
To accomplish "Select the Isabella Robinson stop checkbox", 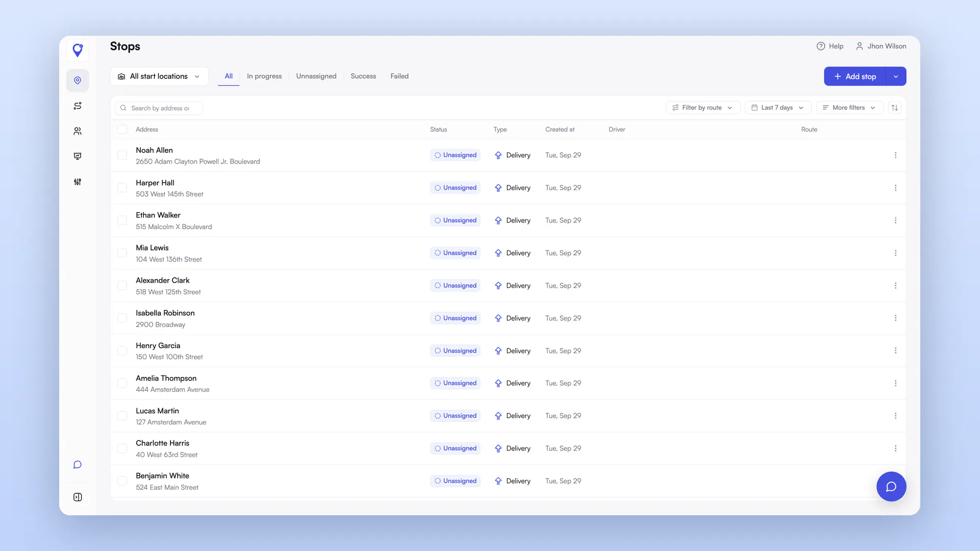I will (122, 318).
